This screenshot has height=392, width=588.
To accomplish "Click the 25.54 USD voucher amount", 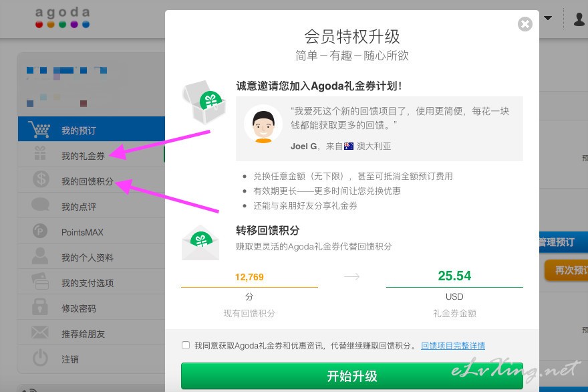I will point(454,276).
